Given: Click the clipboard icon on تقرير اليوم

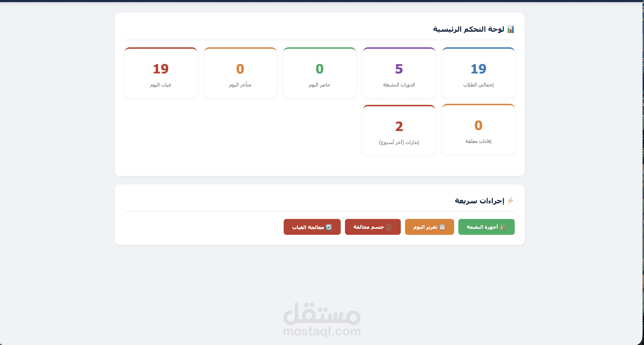Looking at the screenshot, I should (x=442, y=227).
